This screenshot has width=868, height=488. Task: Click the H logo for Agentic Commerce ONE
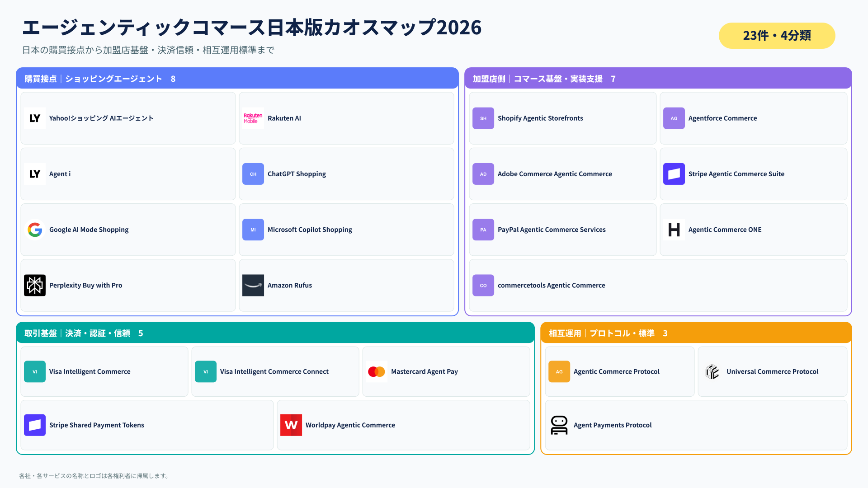(x=674, y=230)
